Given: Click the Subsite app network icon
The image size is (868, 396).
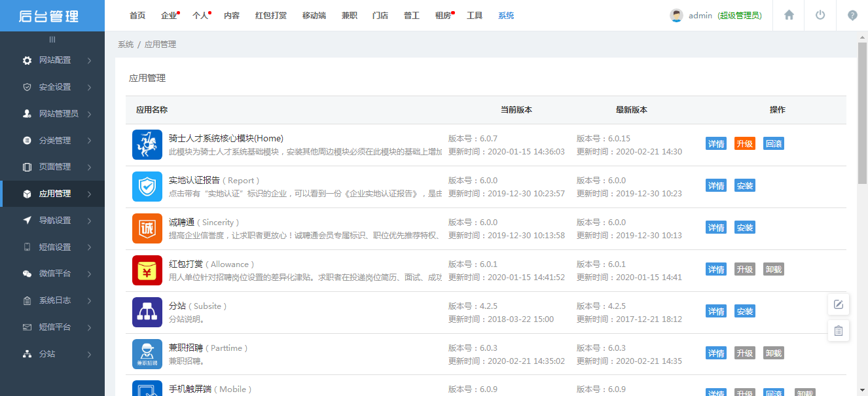Looking at the screenshot, I should [x=147, y=312].
